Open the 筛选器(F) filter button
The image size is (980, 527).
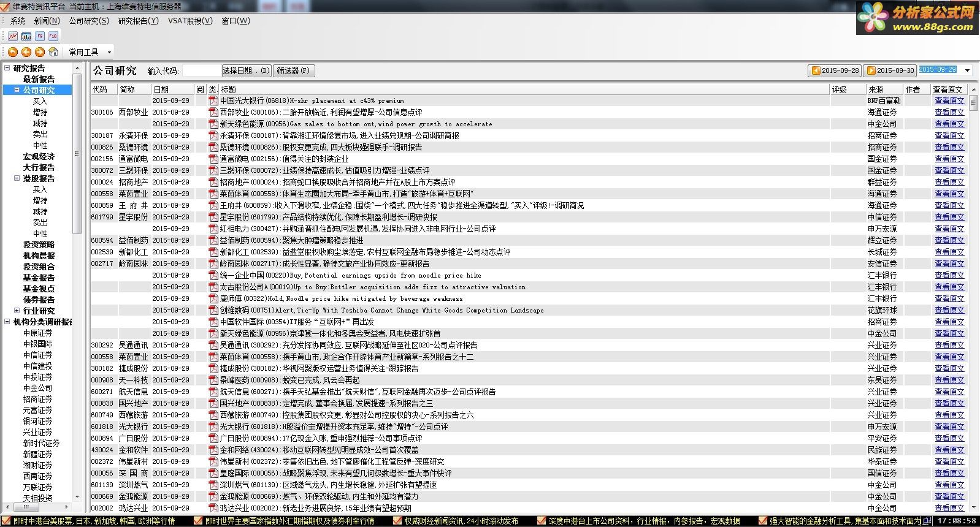click(294, 70)
